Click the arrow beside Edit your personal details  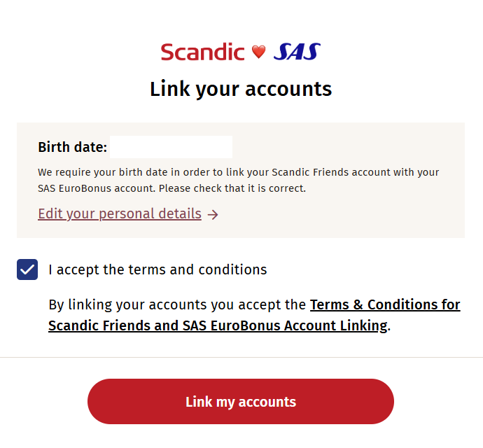tap(213, 214)
